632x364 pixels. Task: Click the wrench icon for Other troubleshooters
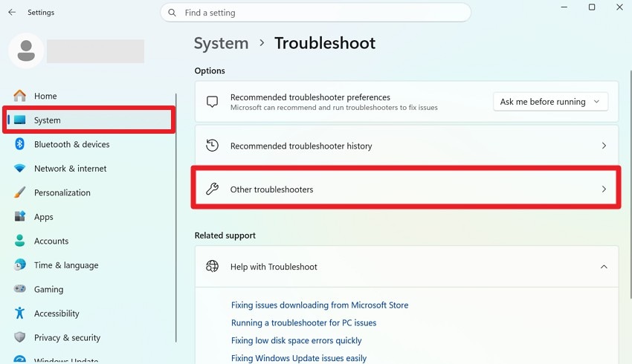(x=212, y=189)
